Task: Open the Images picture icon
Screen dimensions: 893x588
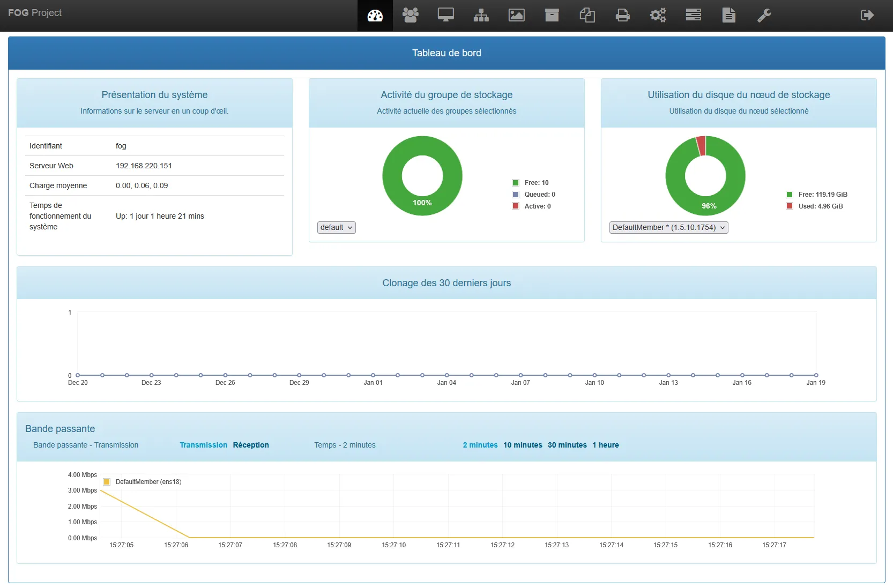Action: 516,15
